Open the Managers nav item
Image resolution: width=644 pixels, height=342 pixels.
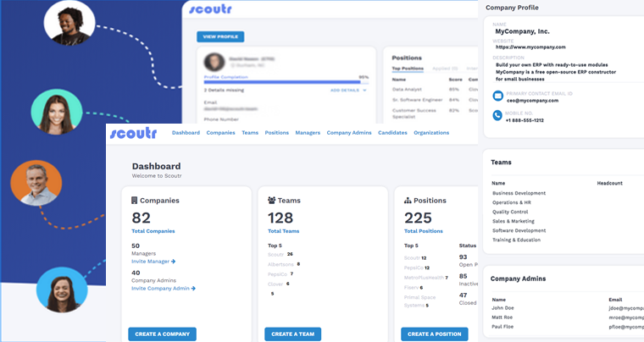coord(308,133)
